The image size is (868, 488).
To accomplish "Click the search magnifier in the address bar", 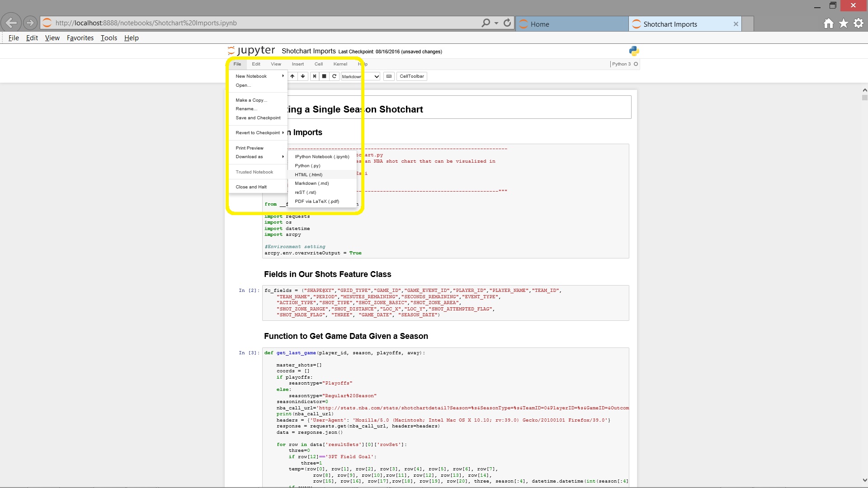I will 486,23.
